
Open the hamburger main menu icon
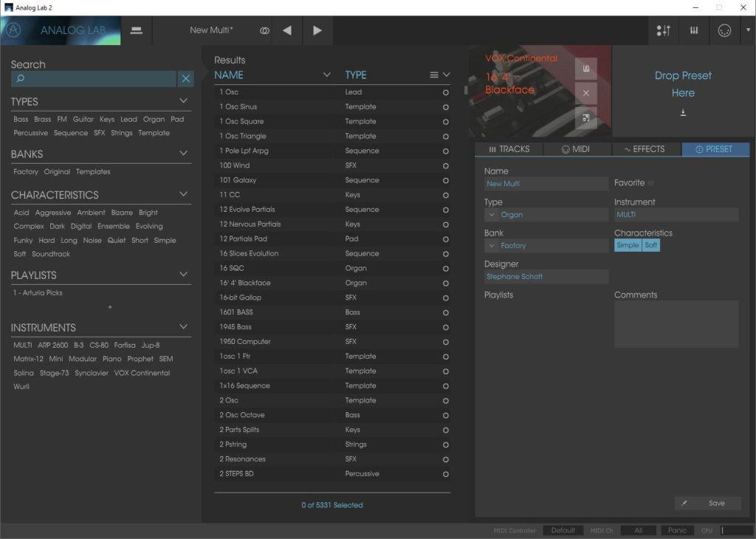click(x=137, y=30)
